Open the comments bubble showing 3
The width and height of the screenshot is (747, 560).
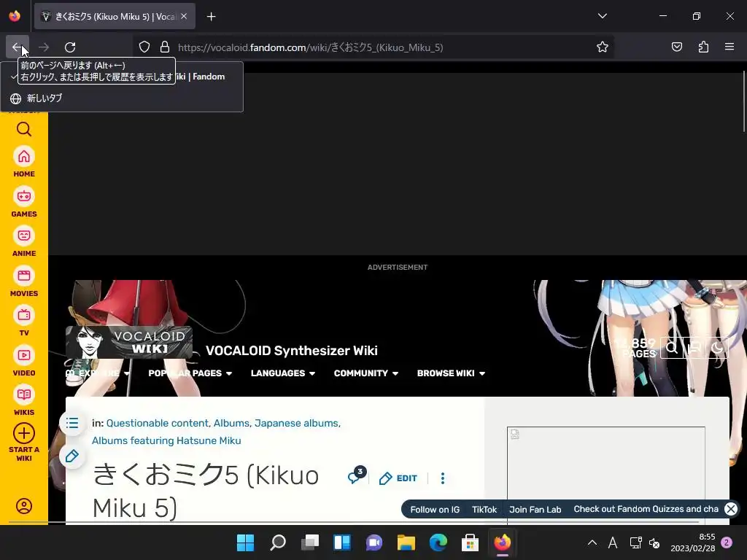356,475
